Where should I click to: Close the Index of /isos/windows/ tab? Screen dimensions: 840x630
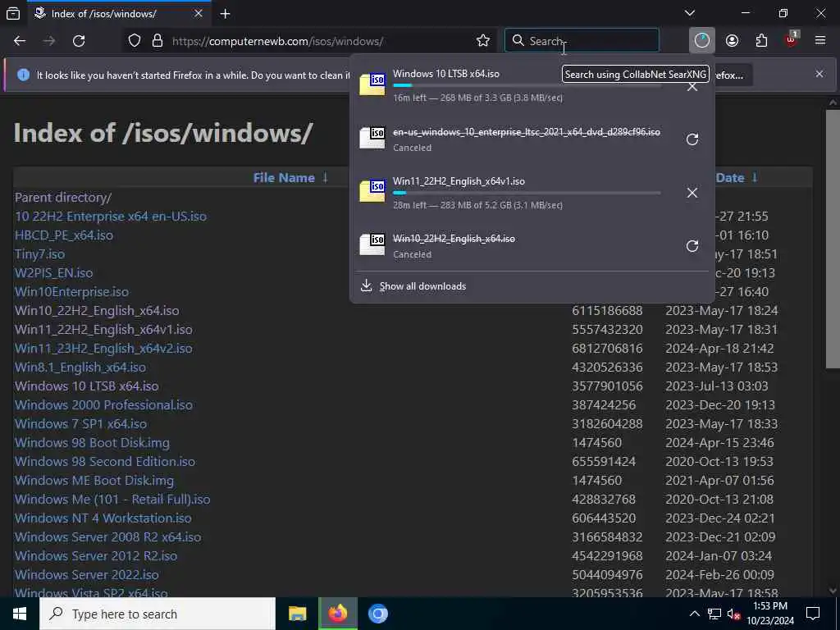coord(199,13)
